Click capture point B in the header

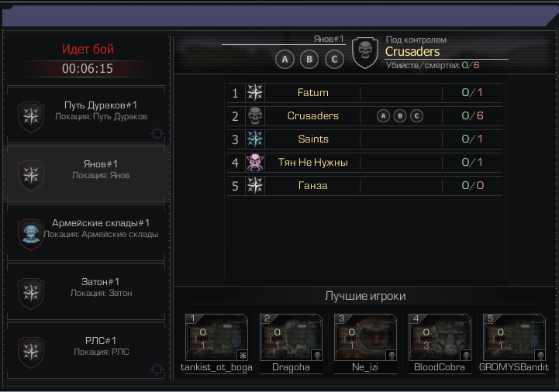pyautogui.click(x=309, y=59)
